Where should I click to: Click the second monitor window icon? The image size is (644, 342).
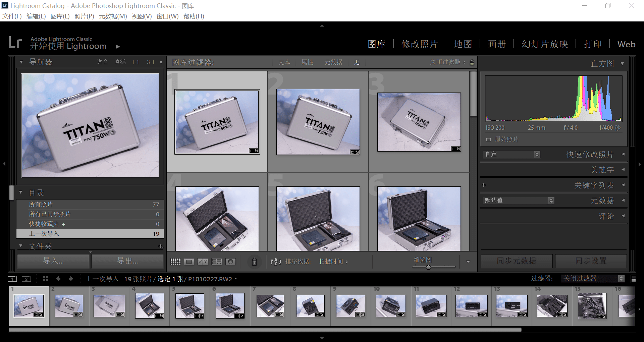tap(26, 279)
